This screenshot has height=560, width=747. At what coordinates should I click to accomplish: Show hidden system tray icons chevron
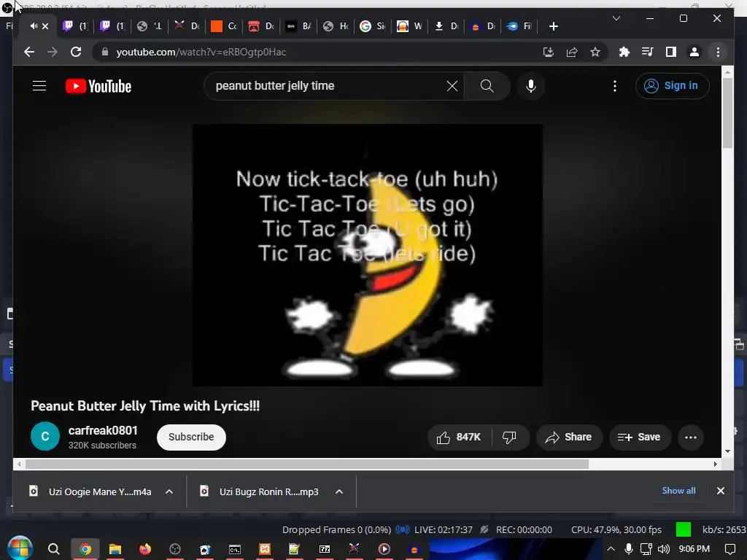coord(611,549)
